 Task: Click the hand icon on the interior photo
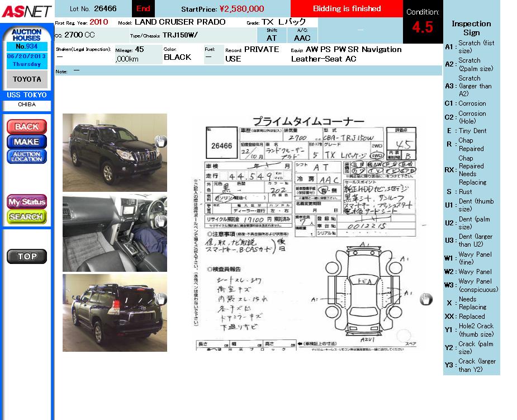click(160, 221)
